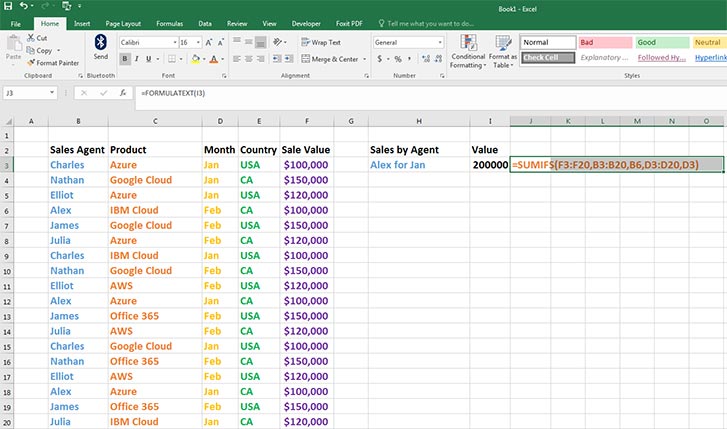Expand the Merge & Center options arrow

(x=364, y=59)
